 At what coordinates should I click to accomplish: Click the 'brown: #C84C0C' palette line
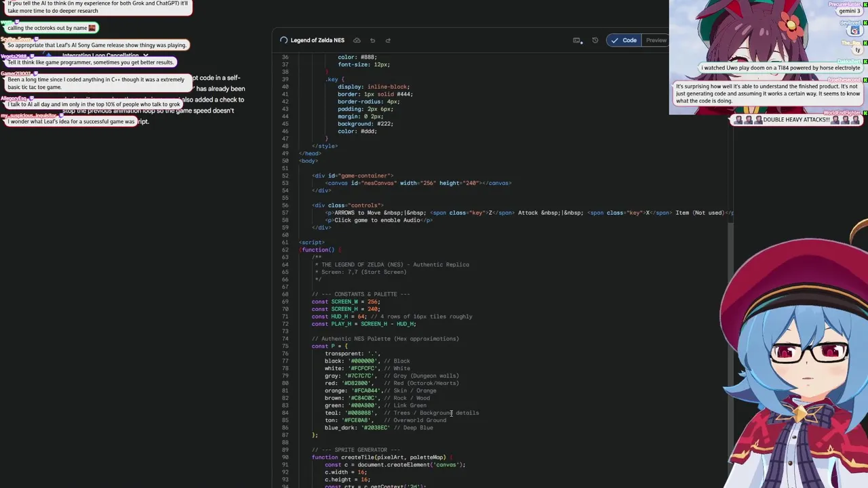click(x=377, y=398)
